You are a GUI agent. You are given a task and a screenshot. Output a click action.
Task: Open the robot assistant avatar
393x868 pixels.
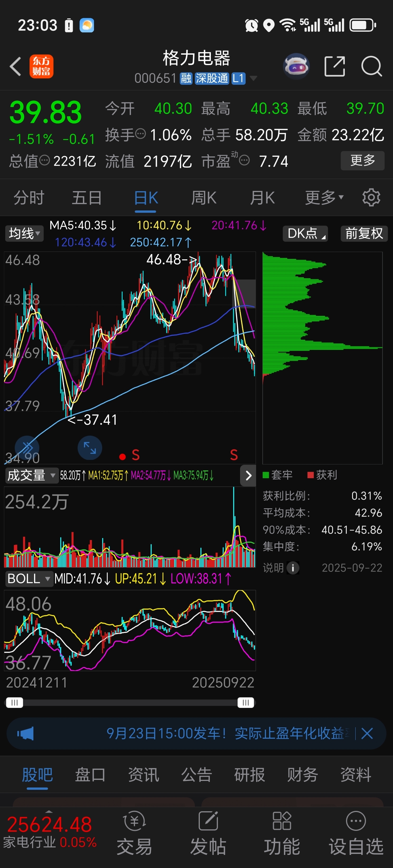click(x=296, y=66)
